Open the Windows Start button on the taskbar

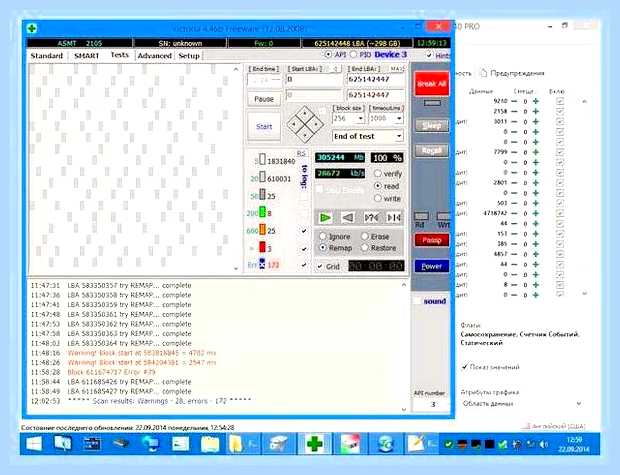click(34, 444)
